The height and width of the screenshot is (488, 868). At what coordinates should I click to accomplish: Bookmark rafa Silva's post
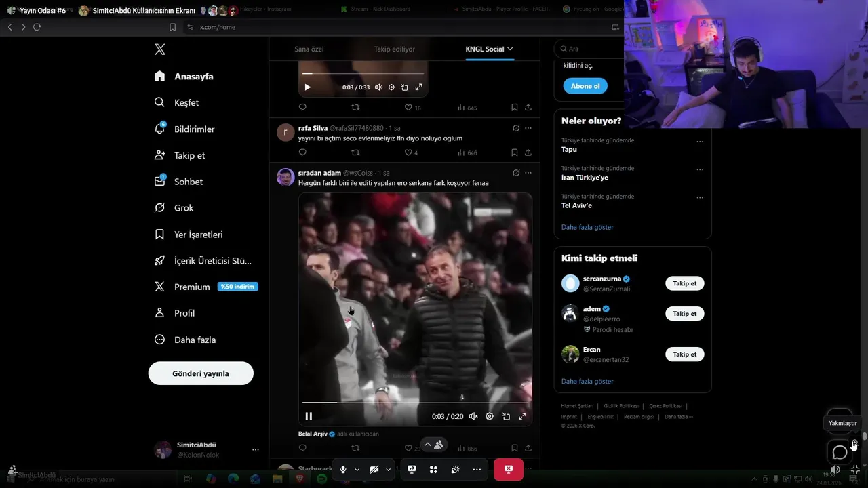(x=515, y=152)
